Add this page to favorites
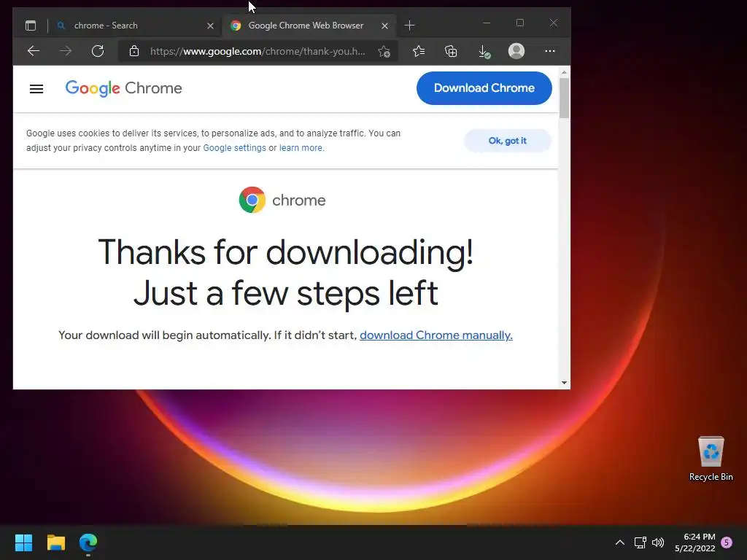This screenshot has width=747, height=560. 384,51
